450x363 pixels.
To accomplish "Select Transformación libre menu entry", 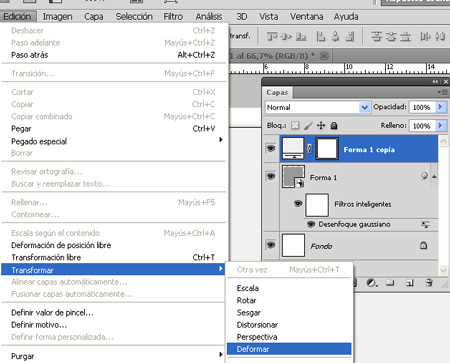I will click(113, 257).
